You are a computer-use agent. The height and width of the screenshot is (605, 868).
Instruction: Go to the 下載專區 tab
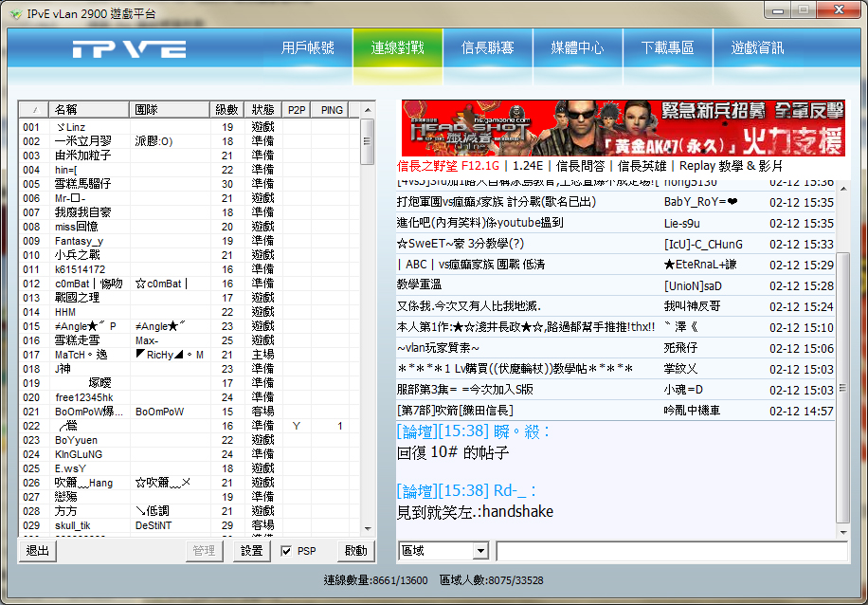667,48
